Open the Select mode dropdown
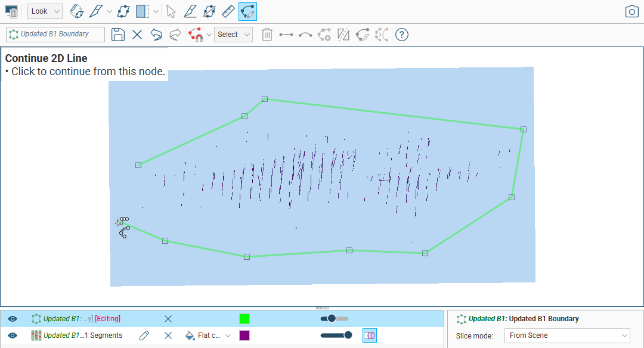This screenshot has height=348, width=644. click(233, 35)
